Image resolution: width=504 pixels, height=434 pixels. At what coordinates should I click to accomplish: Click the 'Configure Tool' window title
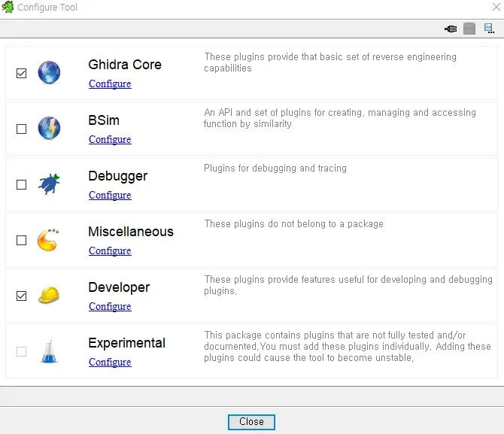pyautogui.click(x=47, y=7)
